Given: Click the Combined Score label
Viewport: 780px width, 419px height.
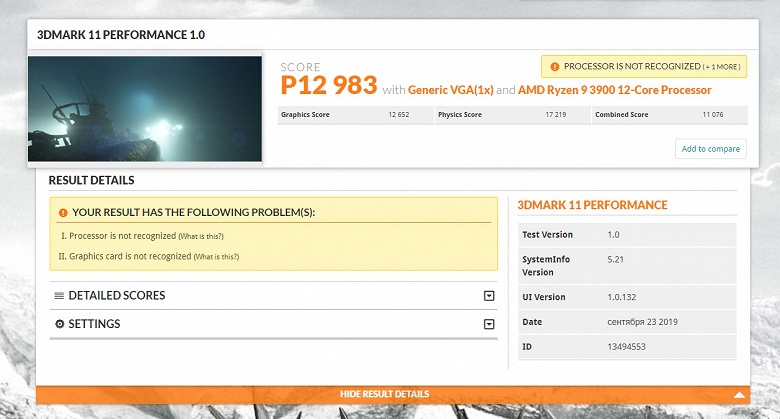Looking at the screenshot, I should point(621,114).
